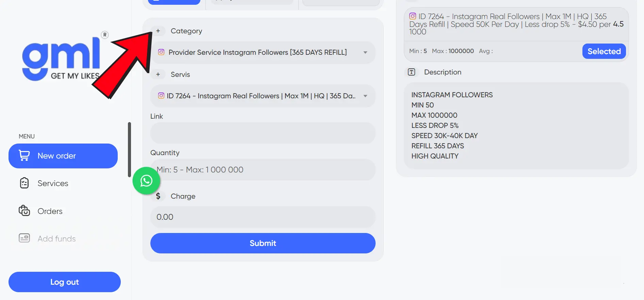This screenshot has height=300, width=644.
Task: Click 'Max : 1000000' on the service card
Action: coord(453,51)
